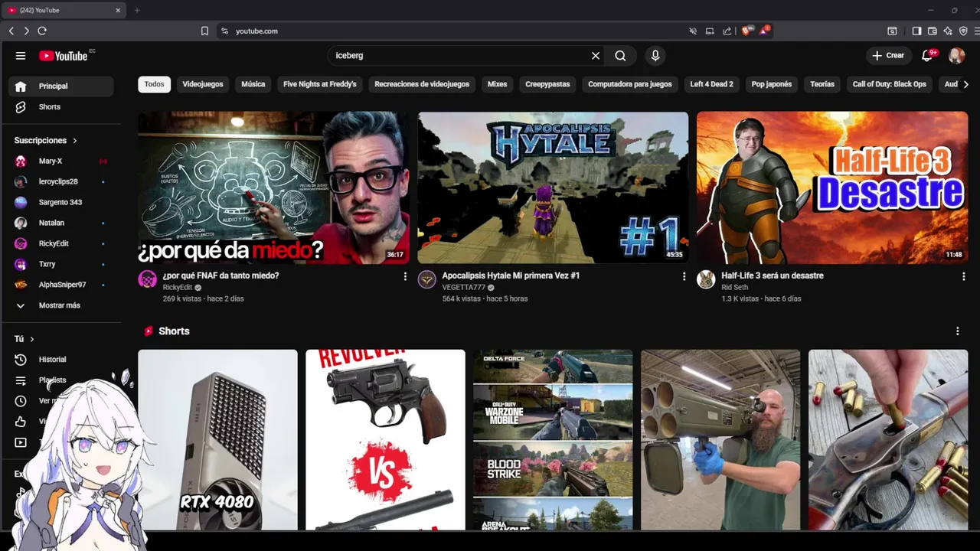The height and width of the screenshot is (551, 980).
Task: Open Brave Shields lion icon
Action: pyautogui.click(x=747, y=31)
